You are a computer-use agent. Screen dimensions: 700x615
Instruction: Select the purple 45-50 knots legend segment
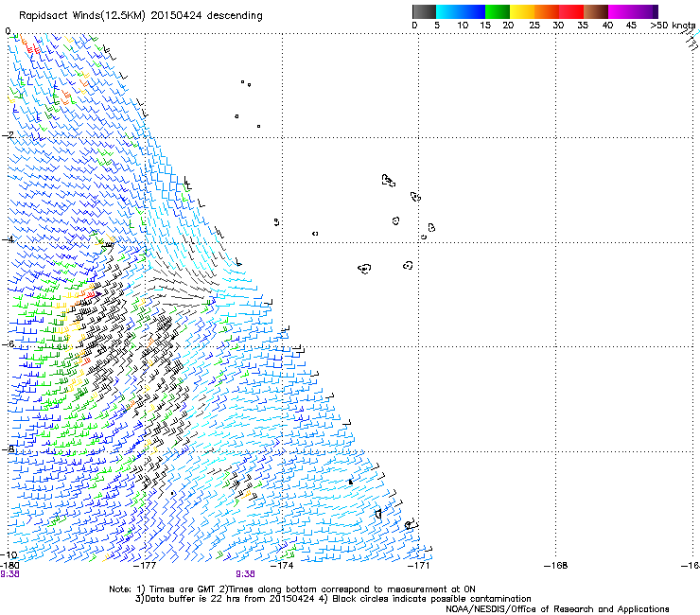pos(645,11)
